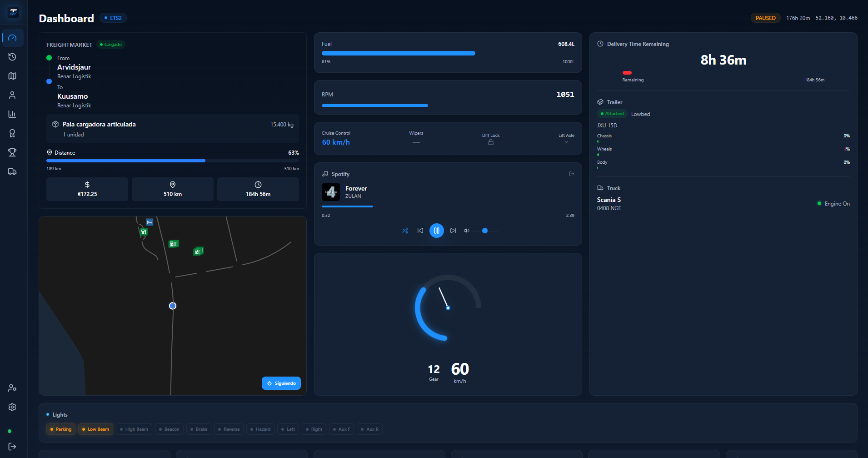The width and height of the screenshot is (868, 458).
Task: Click the speedometer gauge
Action: [x=448, y=308]
